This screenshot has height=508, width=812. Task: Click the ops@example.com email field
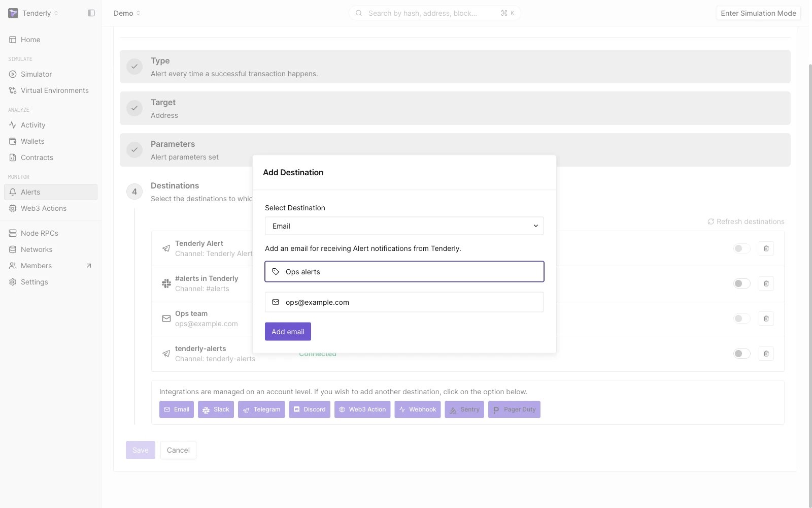coord(404,302)
